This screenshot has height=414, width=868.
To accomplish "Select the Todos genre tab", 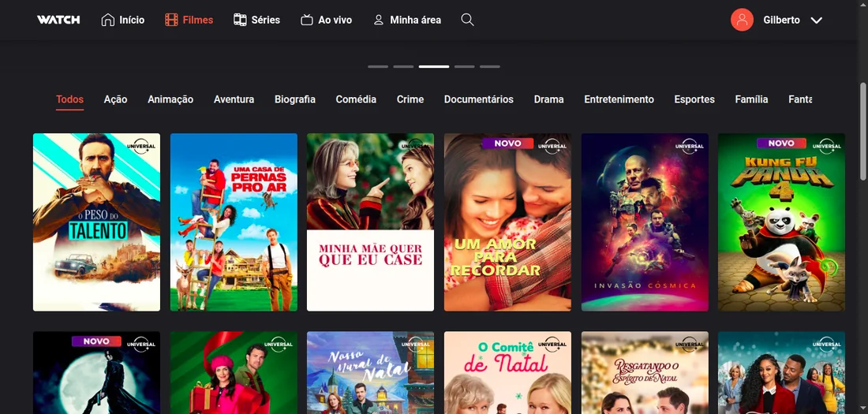I will [69, 99].
